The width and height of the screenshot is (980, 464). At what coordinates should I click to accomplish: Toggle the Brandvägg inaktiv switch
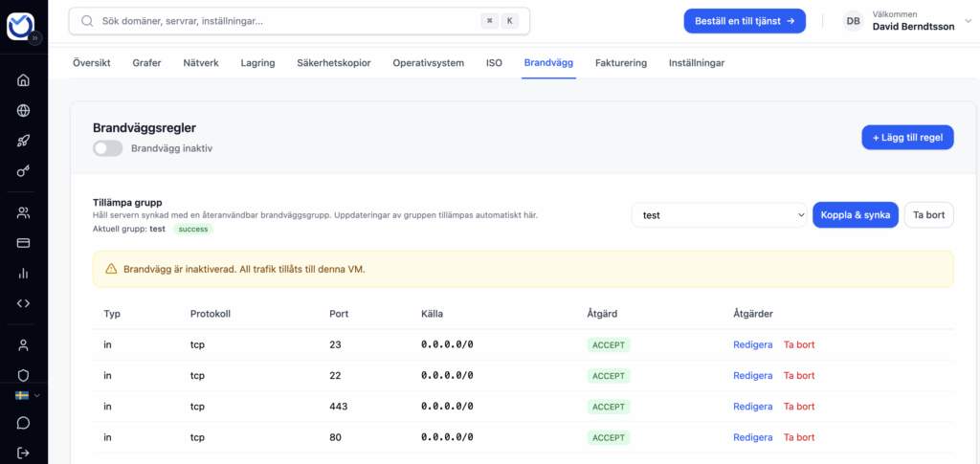108,148
